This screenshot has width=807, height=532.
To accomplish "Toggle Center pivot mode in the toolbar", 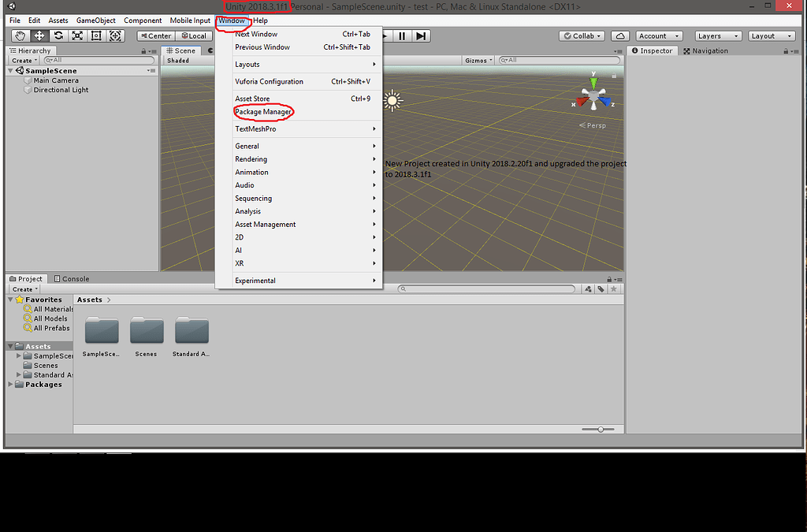I will pos(154,35).
